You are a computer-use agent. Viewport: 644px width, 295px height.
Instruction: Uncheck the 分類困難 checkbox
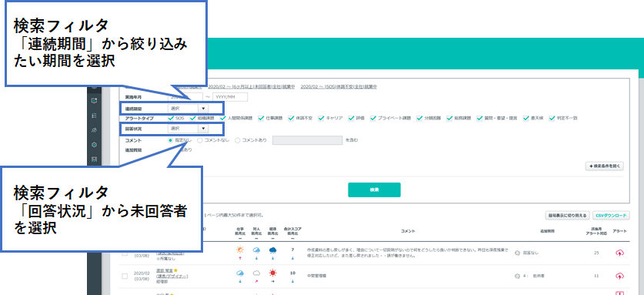pos(419,118)
